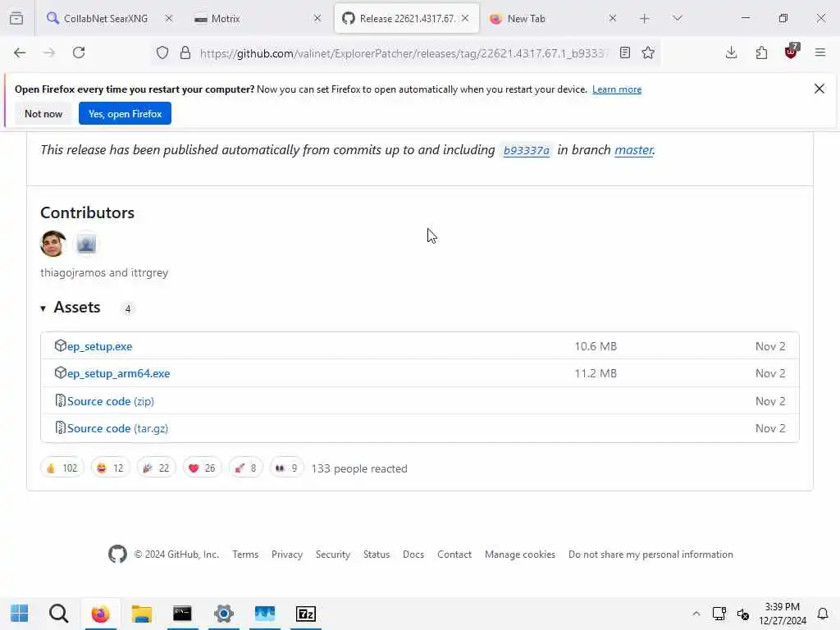The image size is (840, 630).
Task: Close the New Tab tab
Action: point(613,19)
